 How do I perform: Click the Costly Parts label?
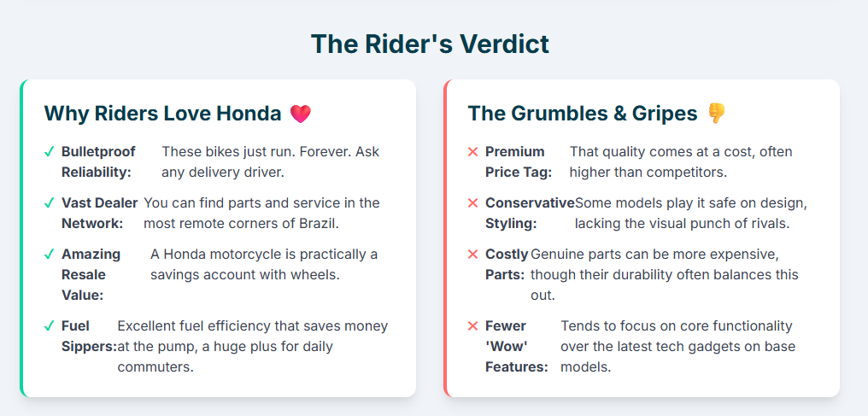tap(507, 265)
